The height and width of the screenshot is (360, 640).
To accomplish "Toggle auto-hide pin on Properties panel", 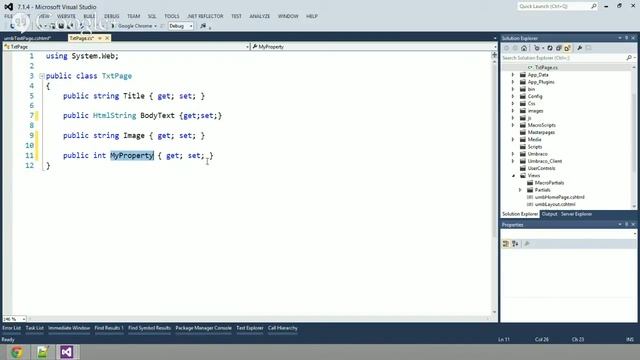I will tap(627, 224).
